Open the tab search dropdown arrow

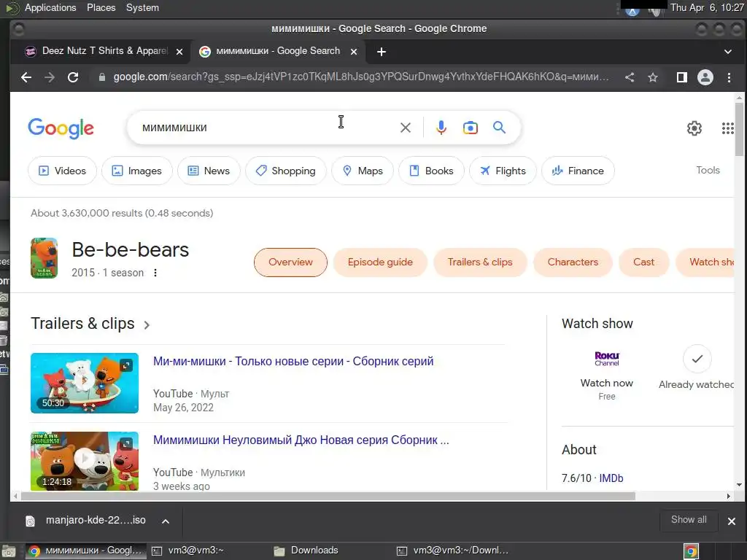[x=727, y=52]
